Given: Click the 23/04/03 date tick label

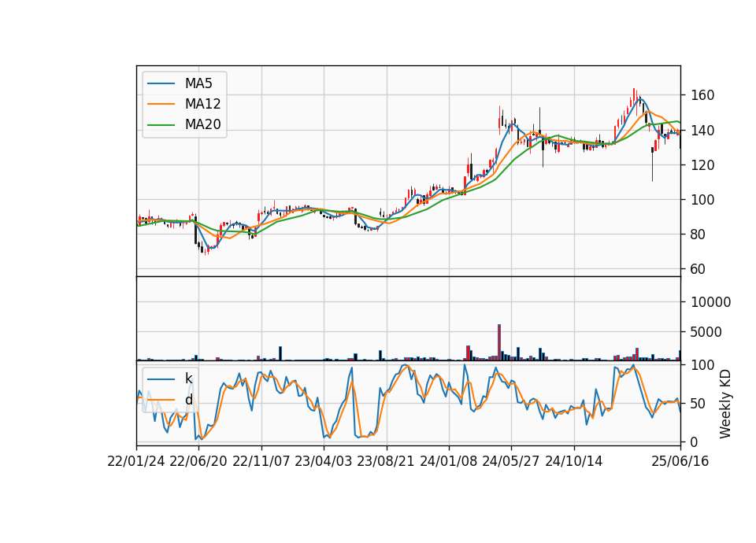Looking at the screenshot, I should [x=324, y=461].
